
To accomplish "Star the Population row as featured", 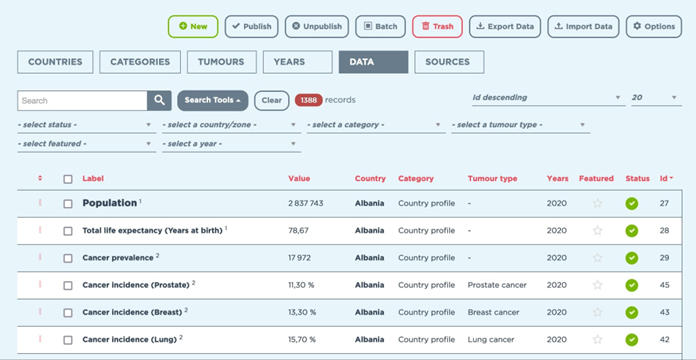I will click(597, 203).
